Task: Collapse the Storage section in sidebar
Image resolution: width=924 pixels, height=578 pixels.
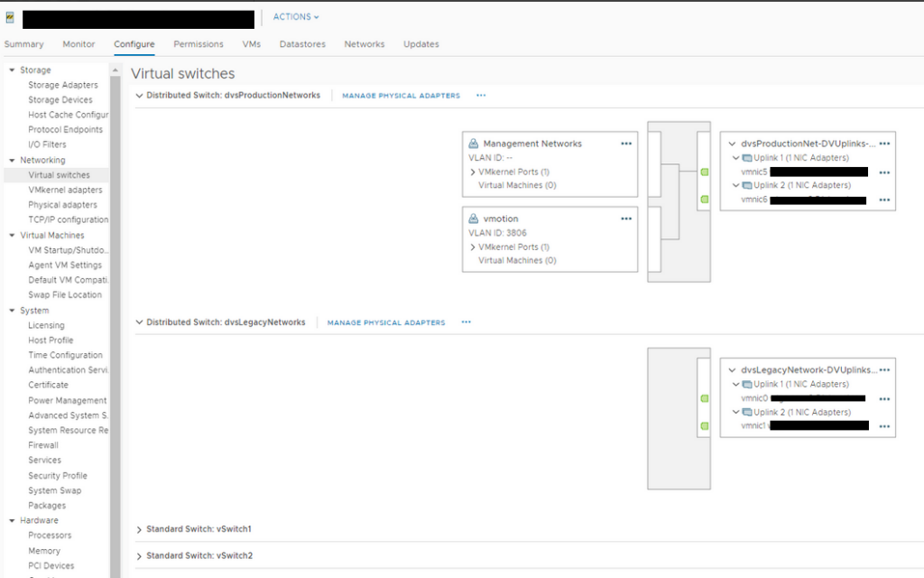Action: point(12,70)
